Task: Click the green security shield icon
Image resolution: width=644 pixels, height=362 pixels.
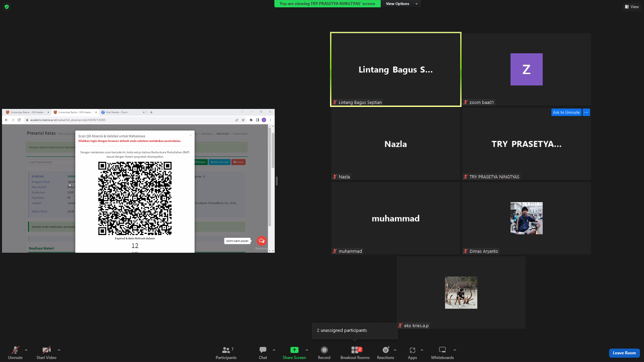Action: (x=7, y=7)
